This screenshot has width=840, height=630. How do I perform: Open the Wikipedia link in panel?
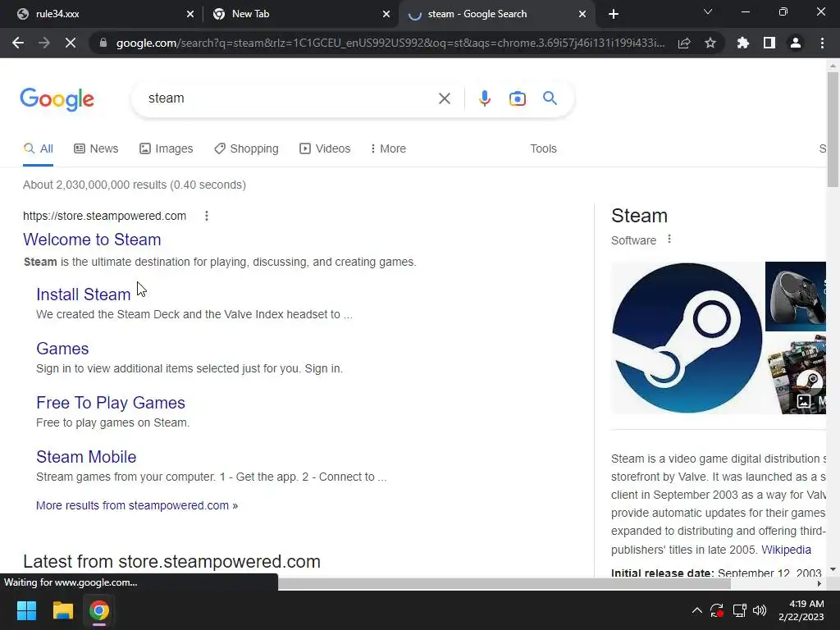click(786, 550)
